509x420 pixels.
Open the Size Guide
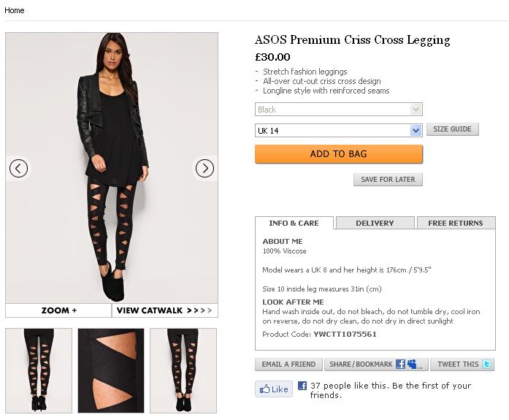point(452,129)
